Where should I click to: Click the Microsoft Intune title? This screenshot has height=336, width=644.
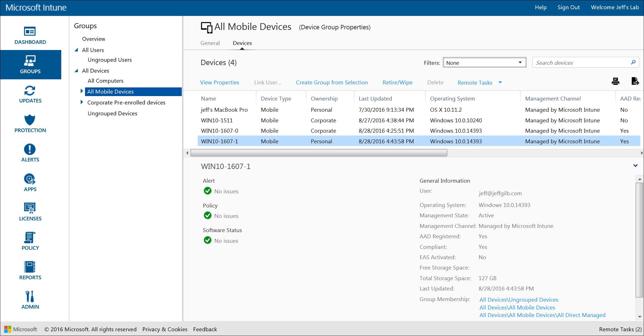click(x=36, y=8)
